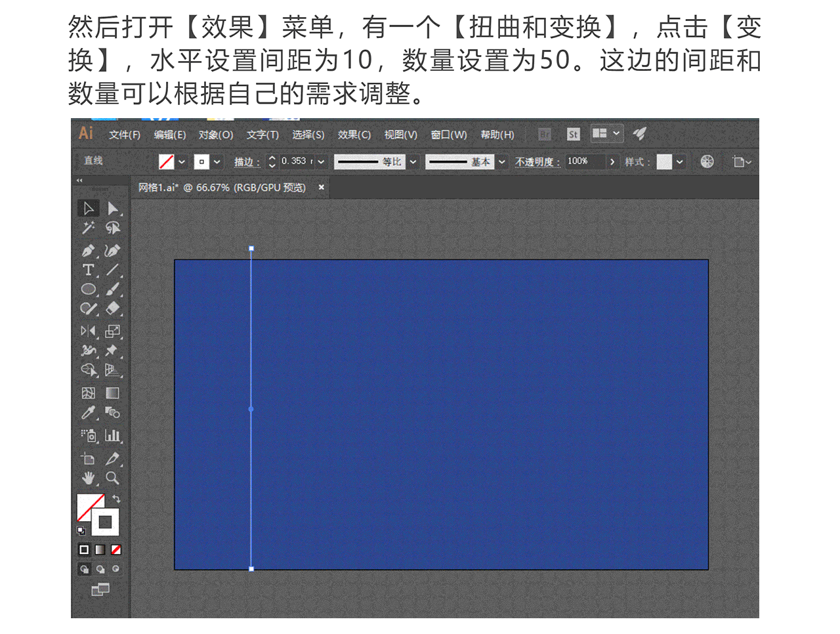Image resolution: width=840 pixels, height=634 pixels.
Task: Set paint mode to None
Action: coord(116,549)
